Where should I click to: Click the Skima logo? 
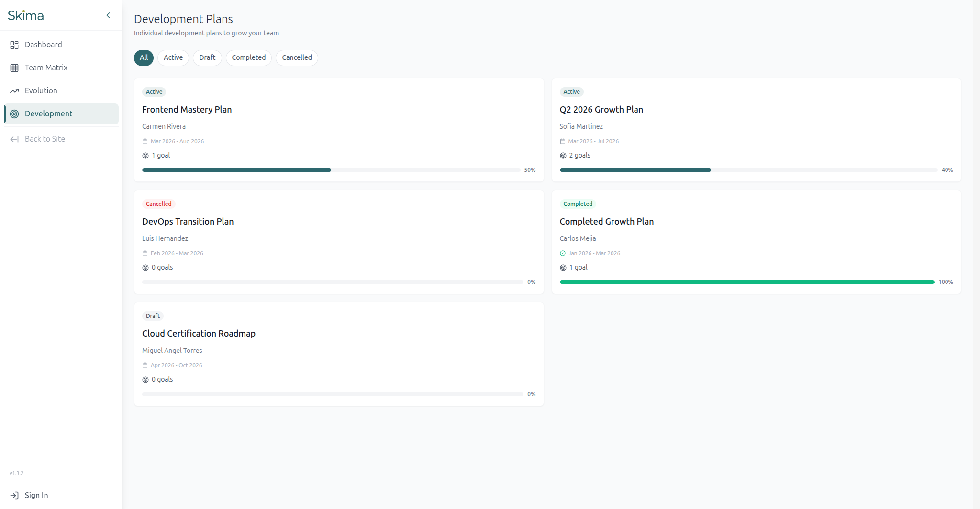click(x=26, y=15)
